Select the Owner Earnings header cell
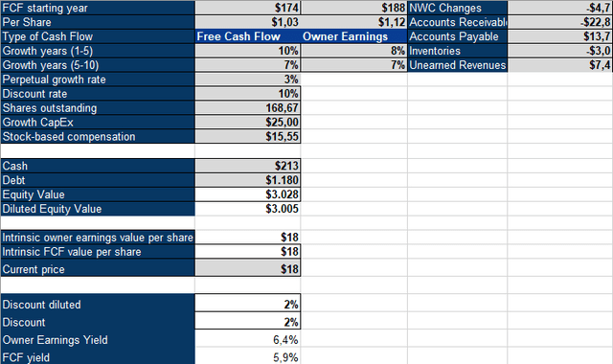The width and height of the screenshot is (613, 364). (x=354, y=36)
